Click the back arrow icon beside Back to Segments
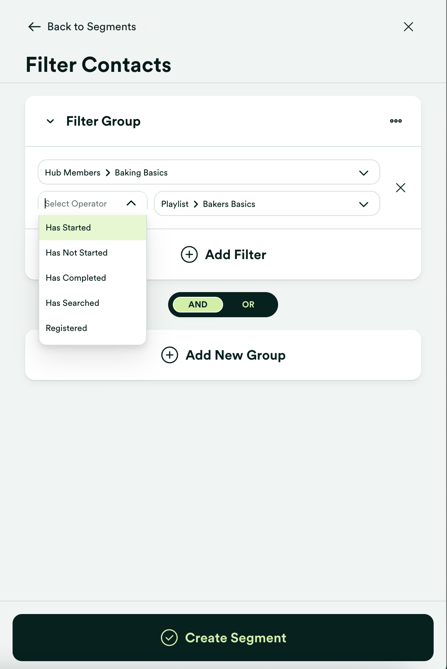Screen dimensions: 447x669 [34, 27]
